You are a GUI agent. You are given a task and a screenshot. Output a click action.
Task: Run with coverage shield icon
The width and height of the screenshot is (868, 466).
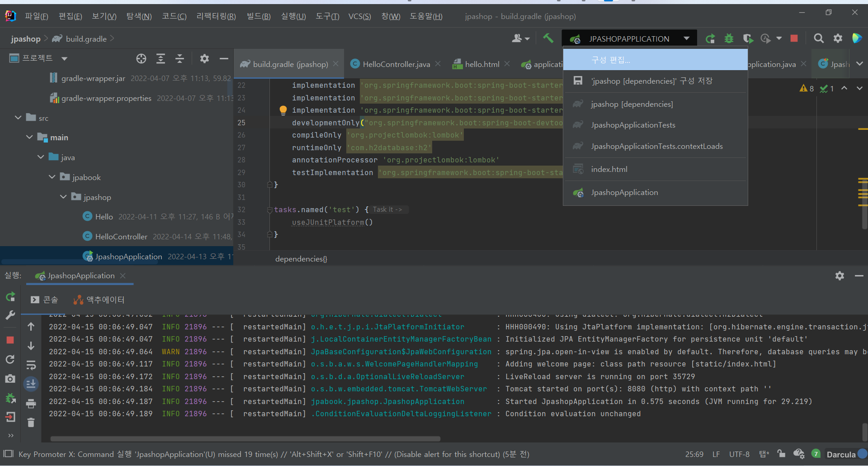pyautogui.click(x=748, y=38)
